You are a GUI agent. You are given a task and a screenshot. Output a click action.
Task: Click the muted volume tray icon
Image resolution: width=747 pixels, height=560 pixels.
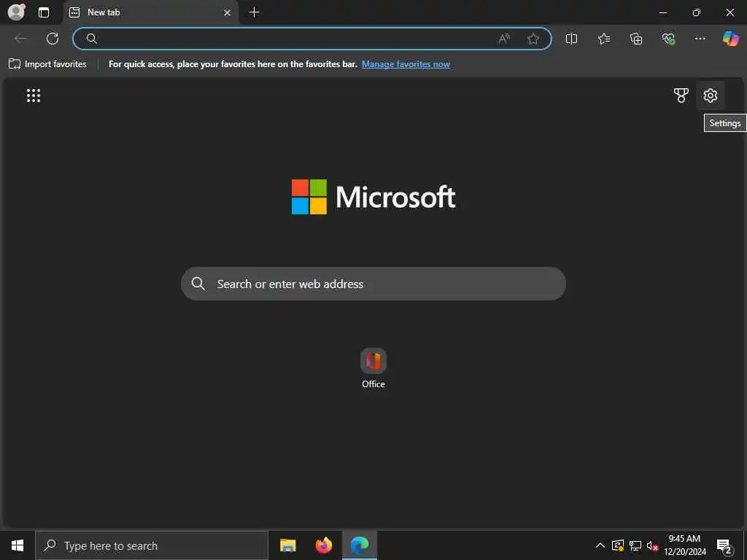tap(652, 545)
